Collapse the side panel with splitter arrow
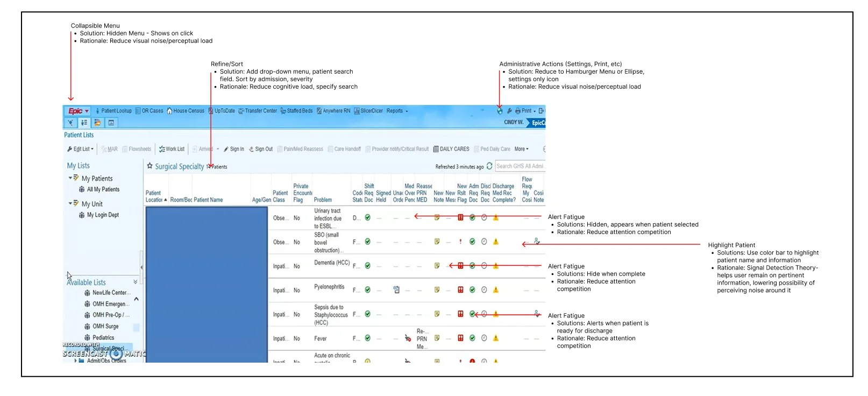 coord(141,267)
